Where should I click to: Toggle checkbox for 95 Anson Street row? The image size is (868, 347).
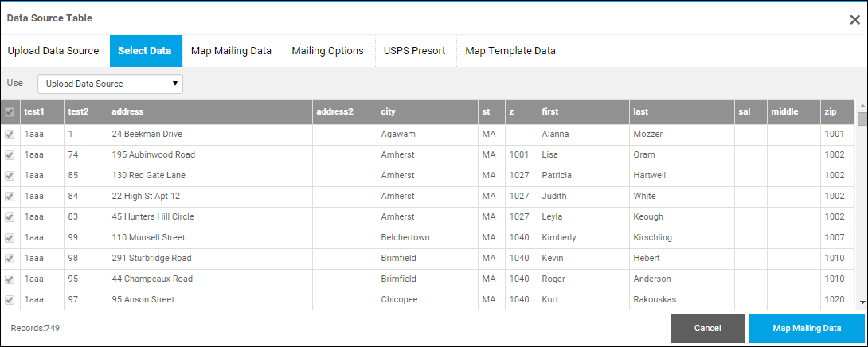[x=10, y=299]
